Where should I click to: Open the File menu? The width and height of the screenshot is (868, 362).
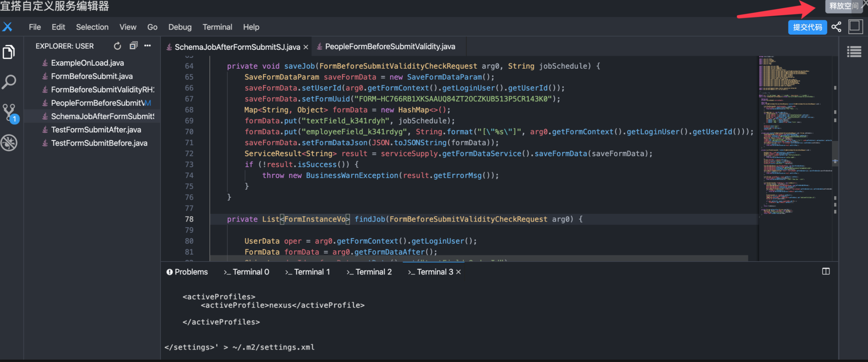tap(35, 27)
